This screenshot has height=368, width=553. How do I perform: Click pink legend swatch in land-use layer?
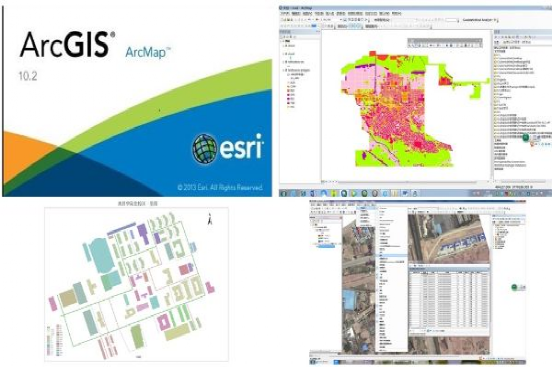289,91
